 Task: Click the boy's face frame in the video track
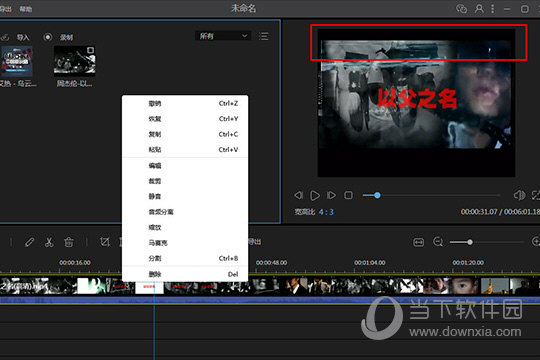[x=465, y=286]
